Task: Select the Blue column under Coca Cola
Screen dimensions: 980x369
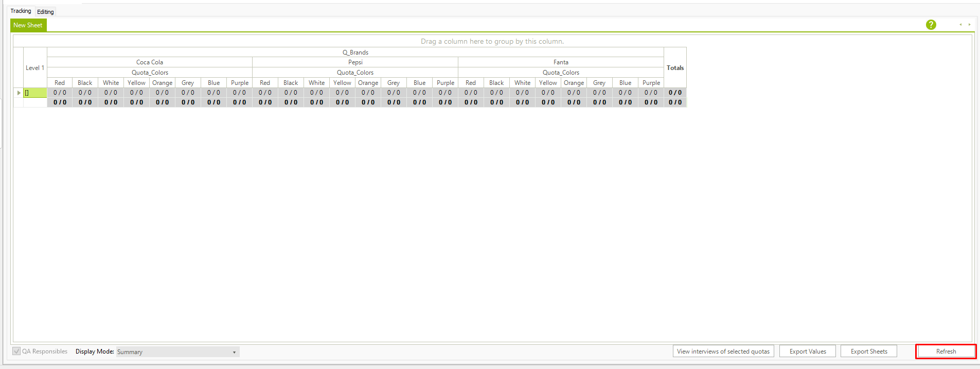Action: click(x=213, y=83)
